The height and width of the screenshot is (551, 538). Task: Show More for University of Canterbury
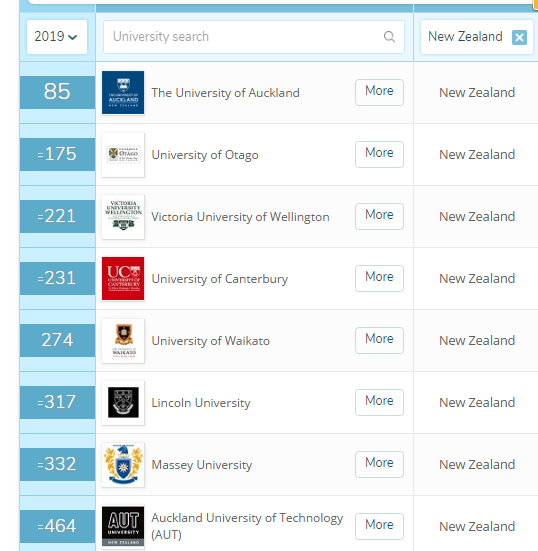[379, 278]
